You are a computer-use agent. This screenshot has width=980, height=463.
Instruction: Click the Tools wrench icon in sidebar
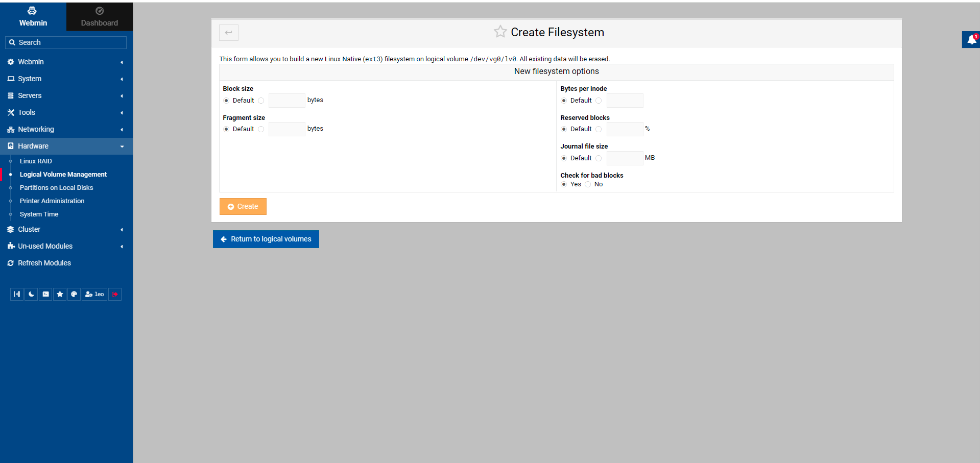(x=11, y=112)
